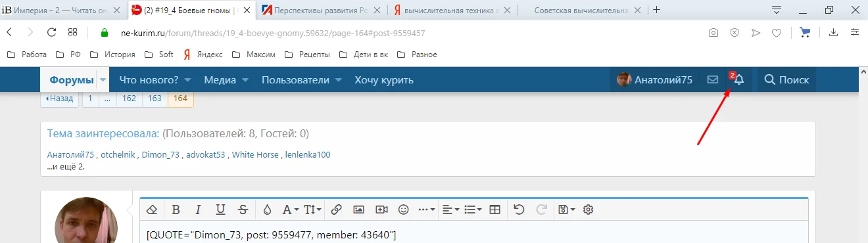Click the address bar URL field
Viewport: 868px width, 243px height.
point(395,32)
